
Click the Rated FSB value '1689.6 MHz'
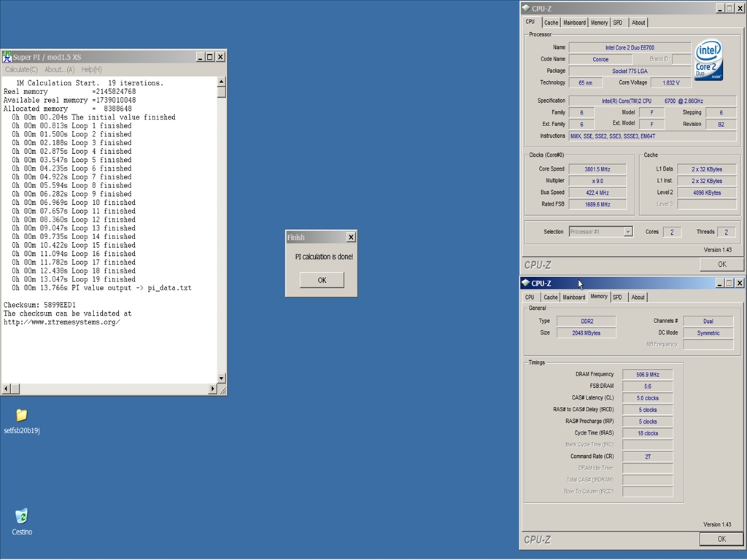coord(597,204)
